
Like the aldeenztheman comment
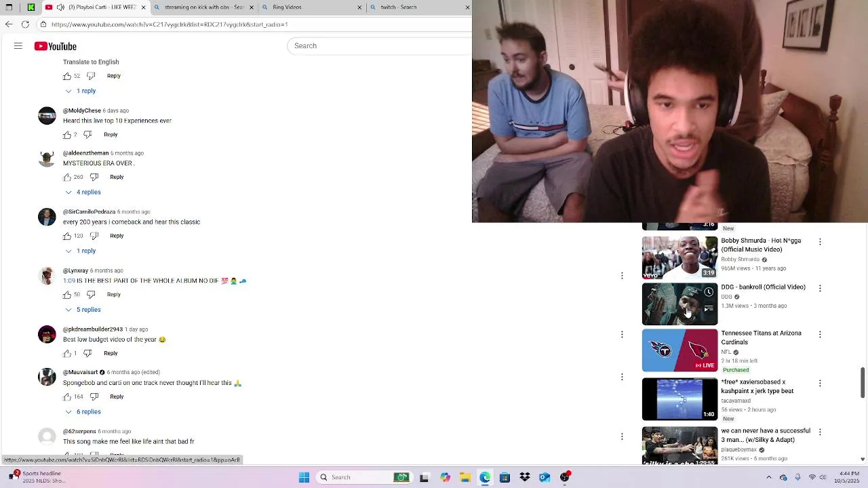[67, 178]
